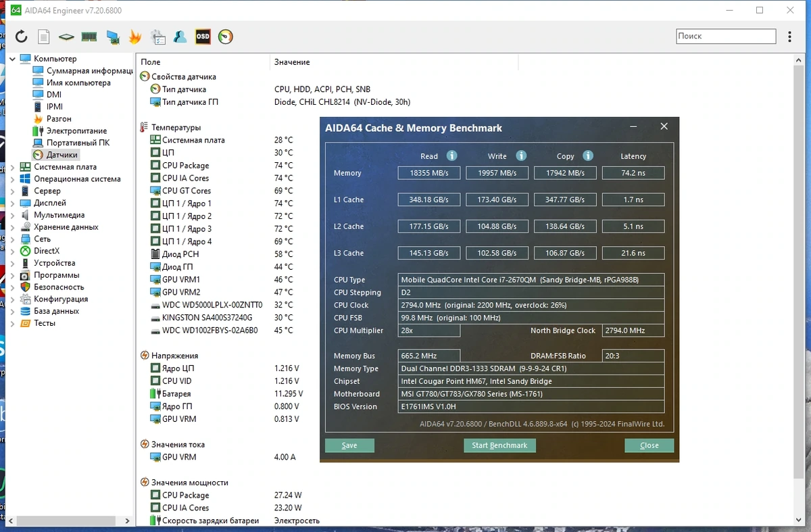The image size is (811, 532).
Task: Start System Stability Test flame icon
Action: pos(135,37)
